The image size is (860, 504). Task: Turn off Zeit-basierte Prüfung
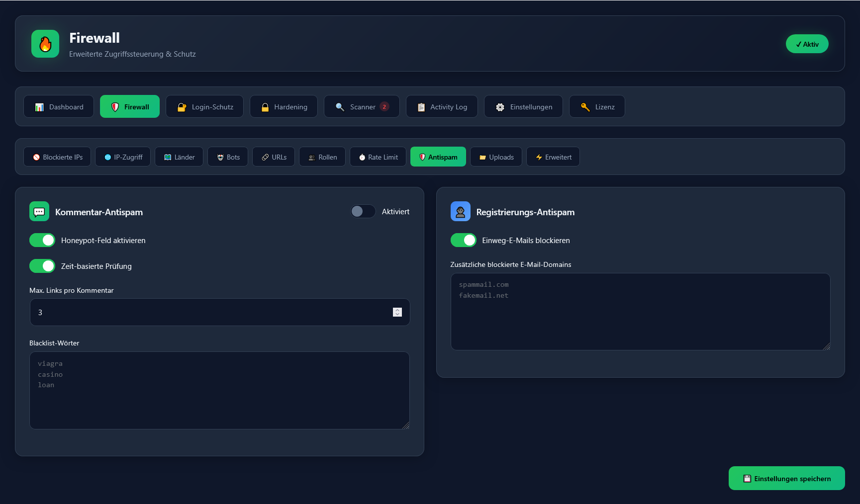[x=42, y=266]
